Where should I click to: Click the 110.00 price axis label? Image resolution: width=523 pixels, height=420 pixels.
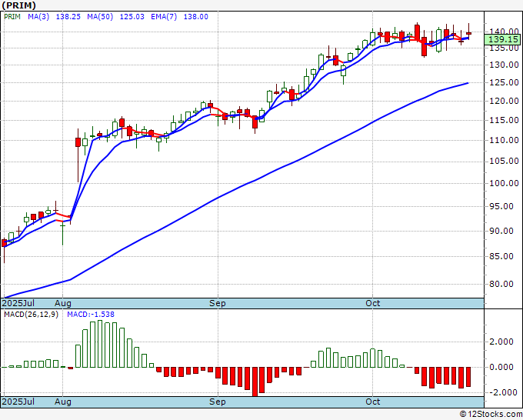[x=504, y=140]
